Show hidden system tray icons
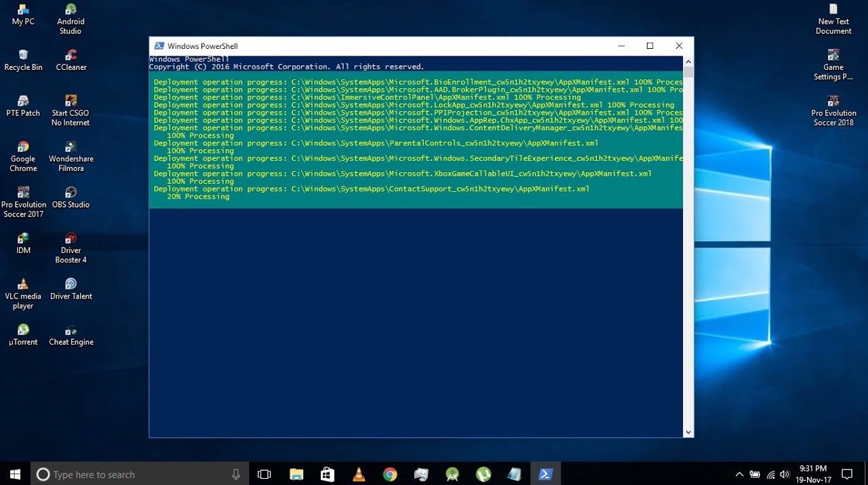Viewport: 868px width, 485px height. coord(739,474)
